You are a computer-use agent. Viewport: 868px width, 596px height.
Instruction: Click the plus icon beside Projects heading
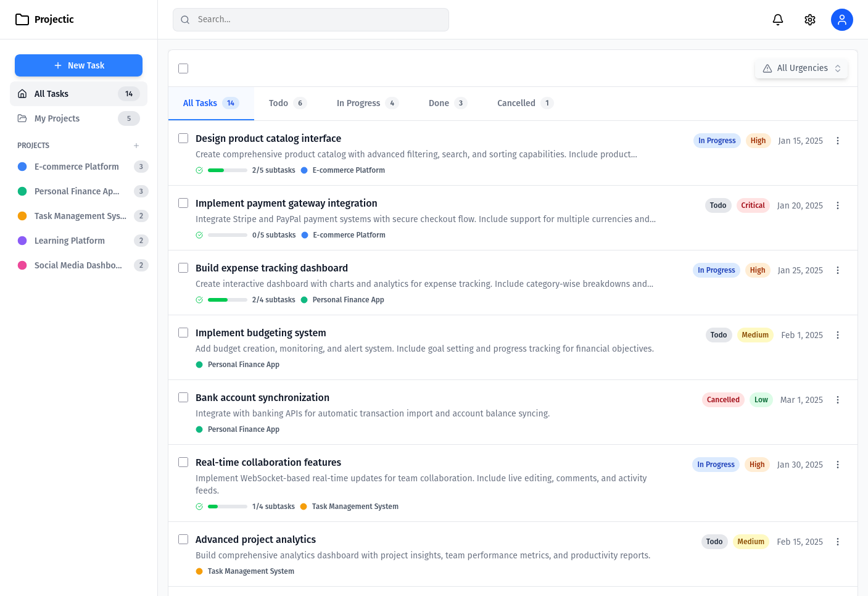136,146
